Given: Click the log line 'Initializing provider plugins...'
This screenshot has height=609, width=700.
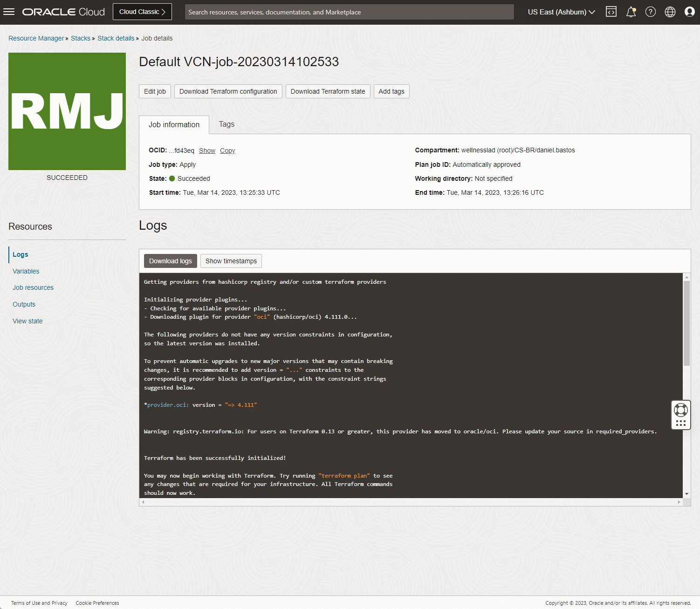Looking at the screenshot, I should pos(196,300).
